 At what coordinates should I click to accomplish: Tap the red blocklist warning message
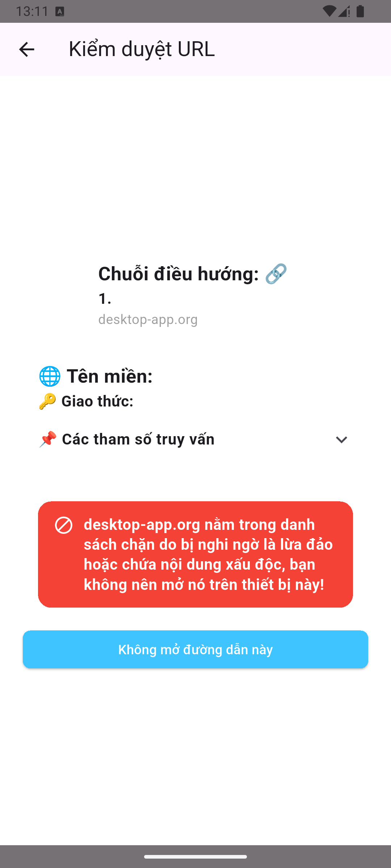[195, 554]
